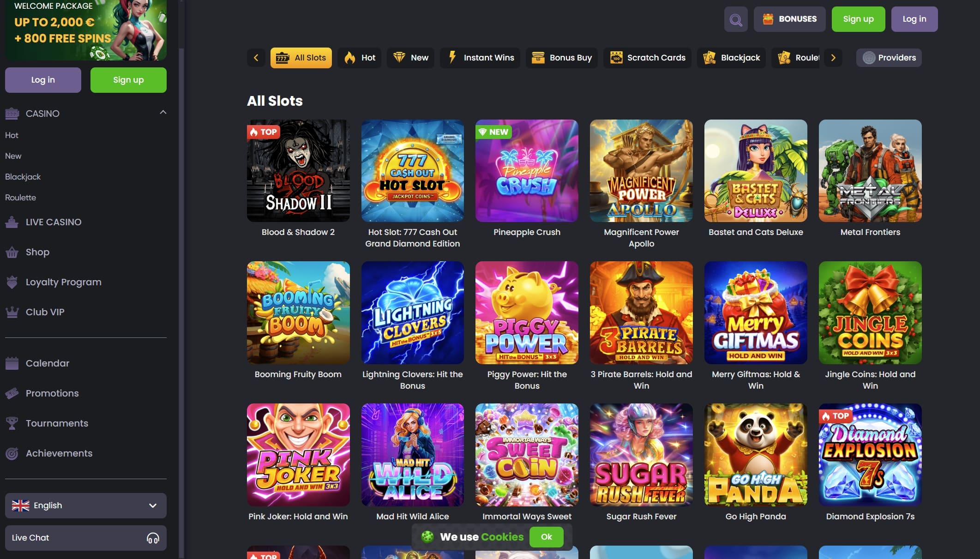Image resolution: width=980 pixels, height=559 pixels.
Task: Open the search magnifier icon
Action: [736, 19]
